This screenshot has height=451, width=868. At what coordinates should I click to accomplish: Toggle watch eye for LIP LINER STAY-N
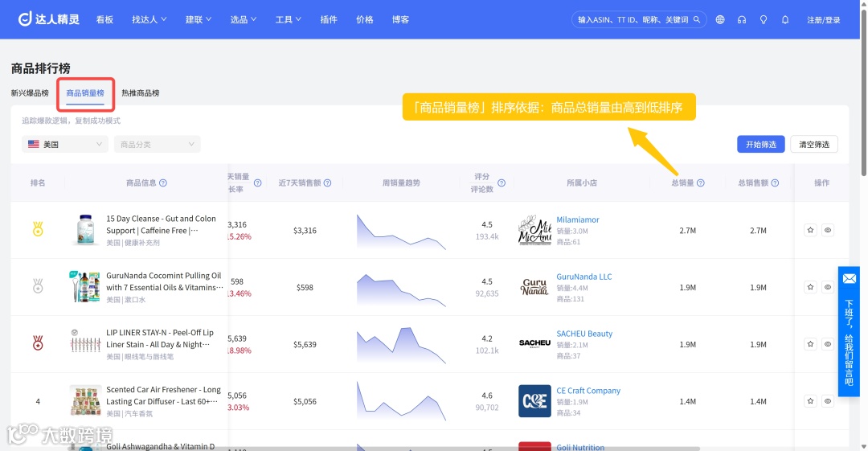(828, 344)
